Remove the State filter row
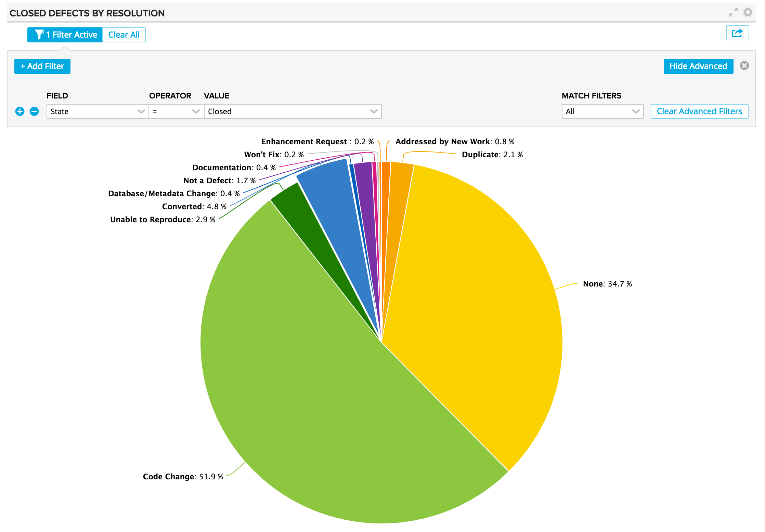This screenshot has width=765, height=532. coord(34,111)
